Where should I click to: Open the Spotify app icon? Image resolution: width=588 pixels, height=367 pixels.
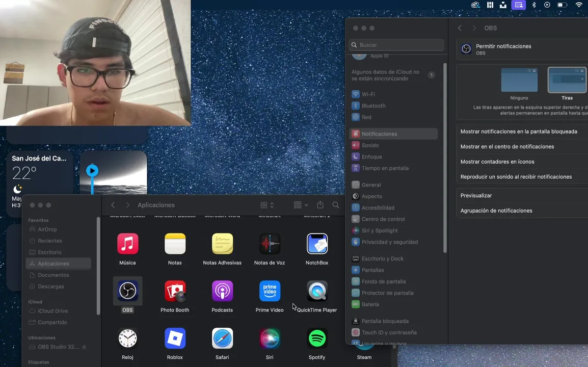pos(317,338)
